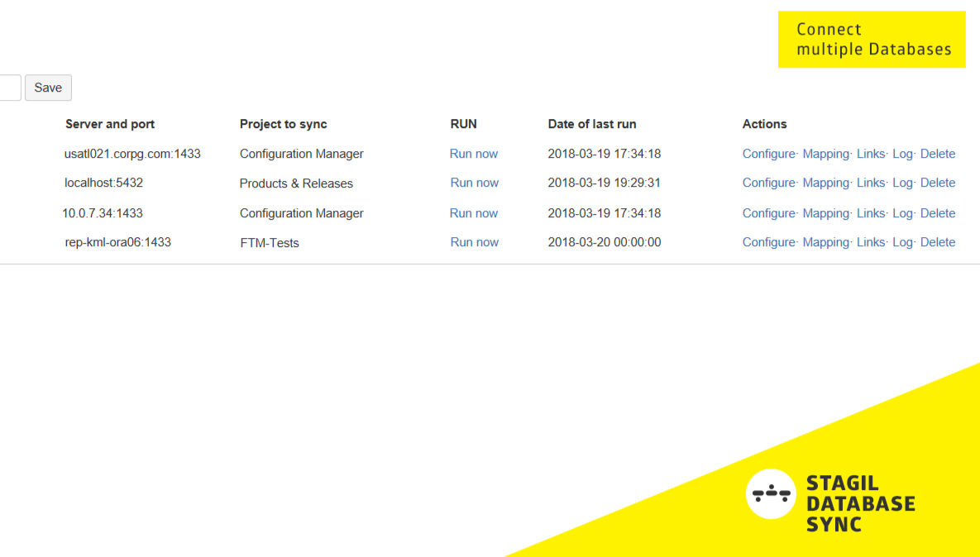This screenshot has width=980, height=557.
Task: Open Links for rep-kml-ora06:1433
Action: [x=870, y=242]
